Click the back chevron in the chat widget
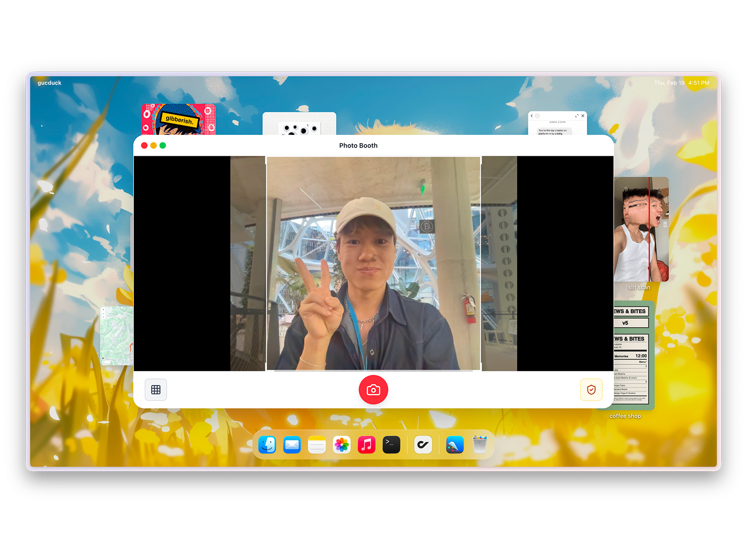This screenshot has height=560, width=747. click(x=532, y=116)
